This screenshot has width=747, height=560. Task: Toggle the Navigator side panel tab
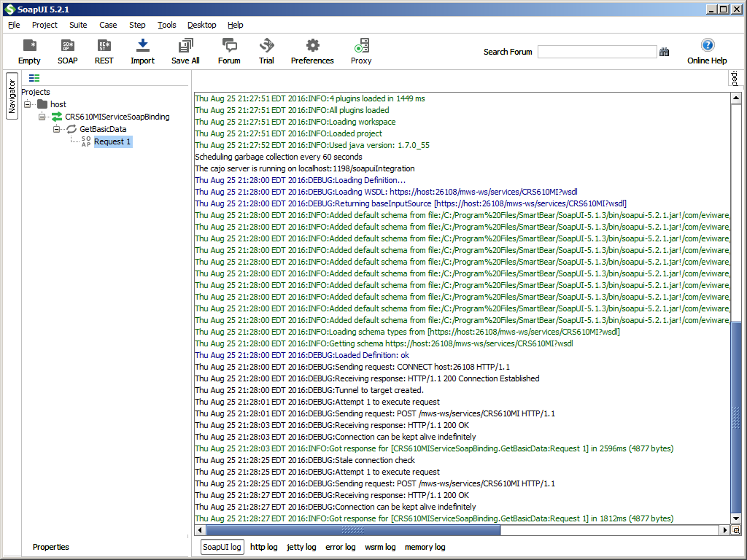[12, 97]
